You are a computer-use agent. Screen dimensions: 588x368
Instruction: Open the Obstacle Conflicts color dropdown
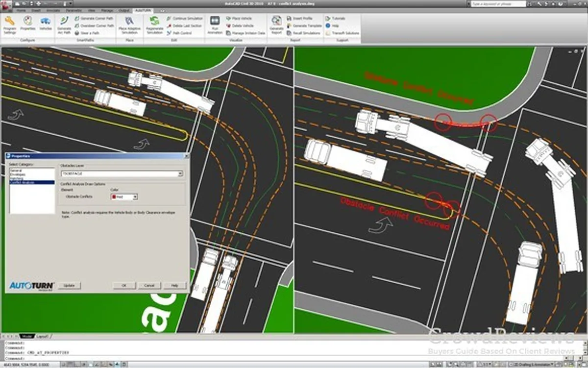pyautogui.click(x=135, y=196)
